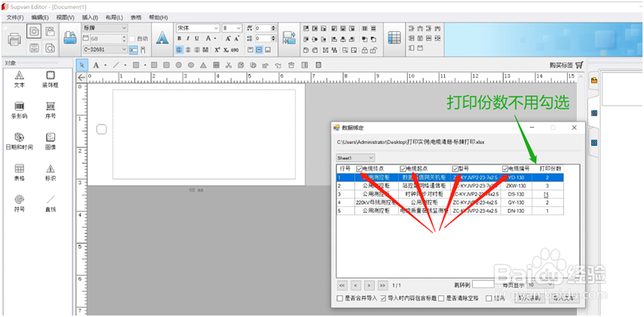This screenshot has height=317, width=644.
Task: Click the lock icon in alignment toolbar
Action: pyautogui.click(x=364, y=50)
